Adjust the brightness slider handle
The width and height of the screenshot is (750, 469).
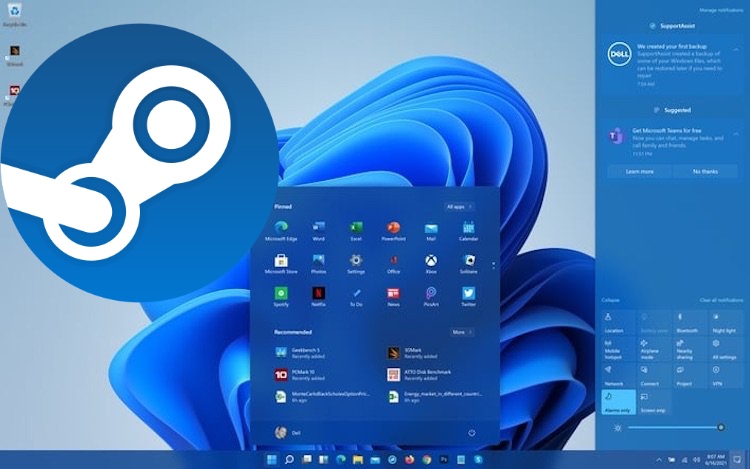[721, 427]
